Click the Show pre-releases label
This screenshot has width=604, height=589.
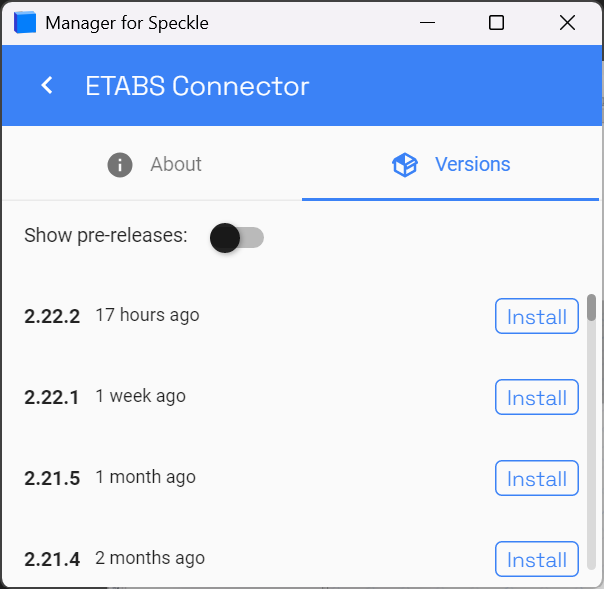click(x=106, y=236)
